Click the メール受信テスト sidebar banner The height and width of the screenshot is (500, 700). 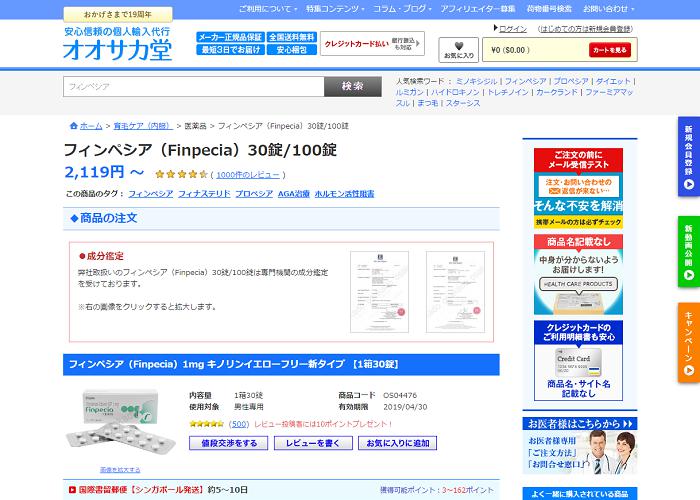coord(578,188)
